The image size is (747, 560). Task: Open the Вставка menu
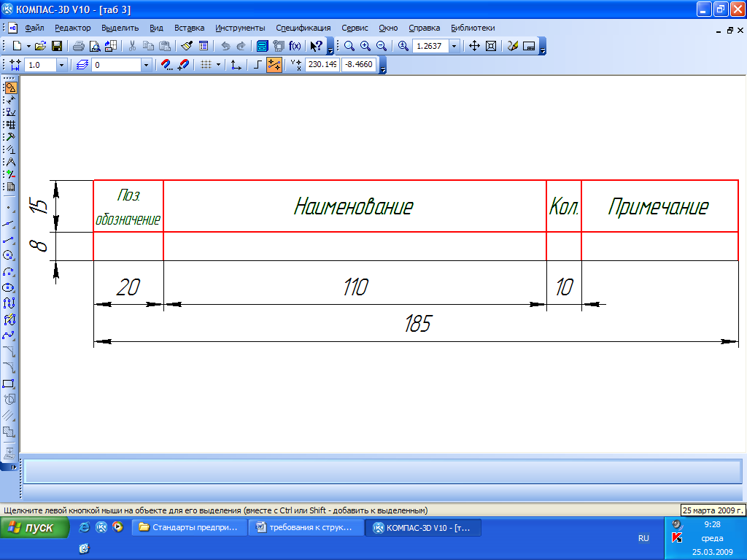point(189,28)
